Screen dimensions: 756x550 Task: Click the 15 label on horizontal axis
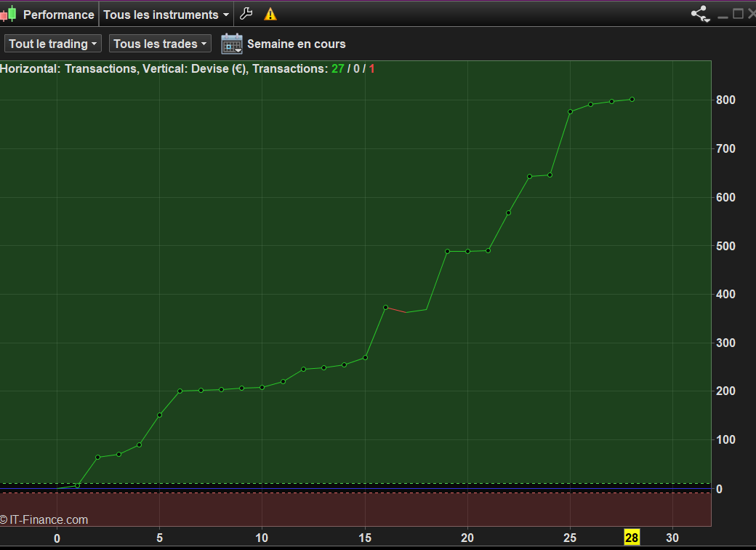tap(365, 538)
